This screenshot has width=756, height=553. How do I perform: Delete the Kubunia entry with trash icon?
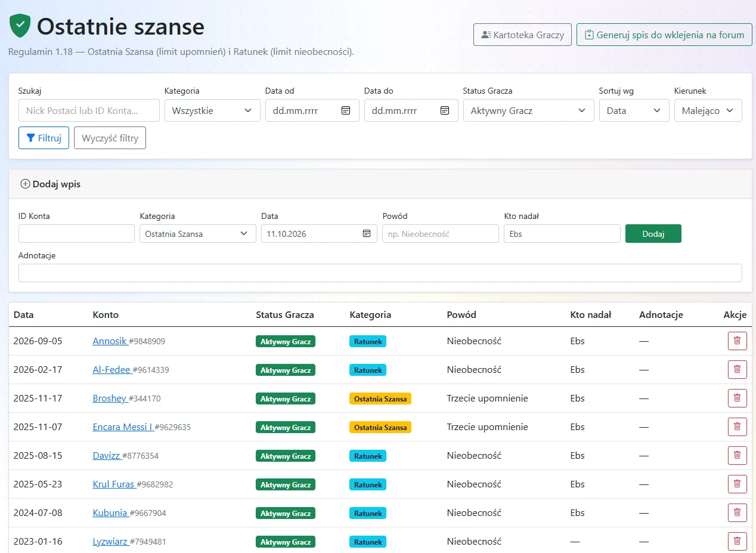(x=737, y=512)
